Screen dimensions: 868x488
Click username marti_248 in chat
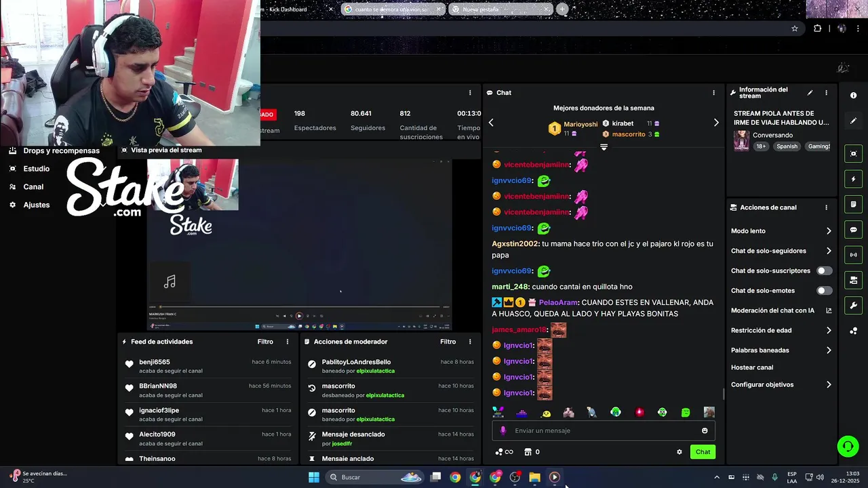click(x=510, y=287)
